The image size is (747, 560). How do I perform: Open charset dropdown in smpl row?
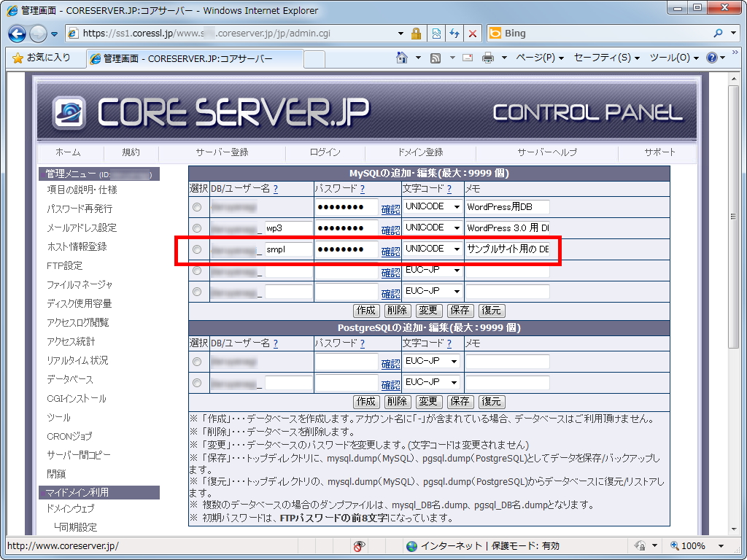(x=433, y=249)
